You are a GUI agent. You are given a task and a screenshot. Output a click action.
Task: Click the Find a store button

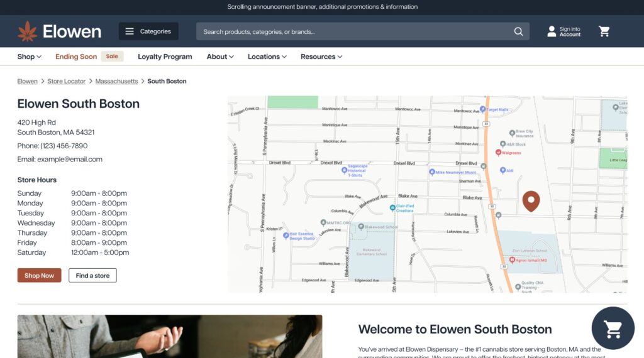[92, 276]
